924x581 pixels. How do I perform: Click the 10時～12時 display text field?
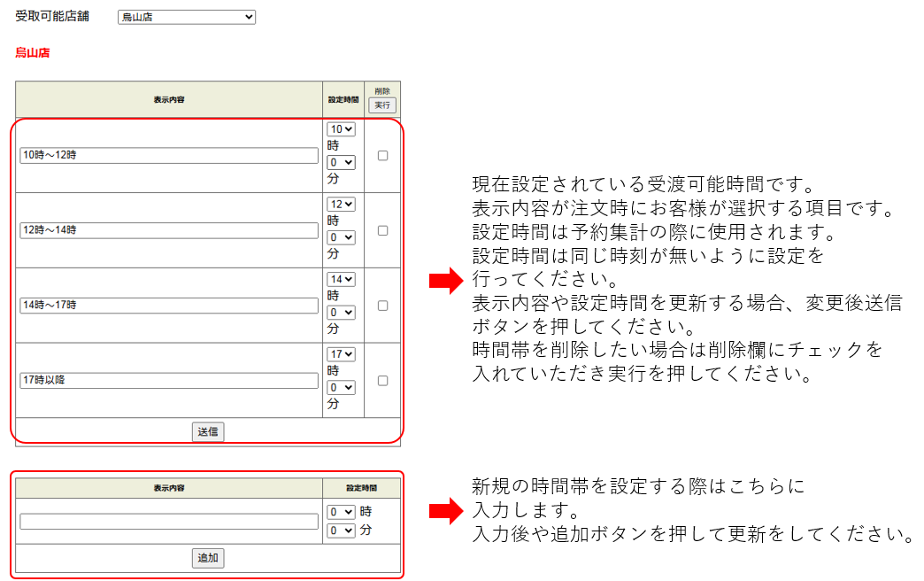[x=168, y=155]
